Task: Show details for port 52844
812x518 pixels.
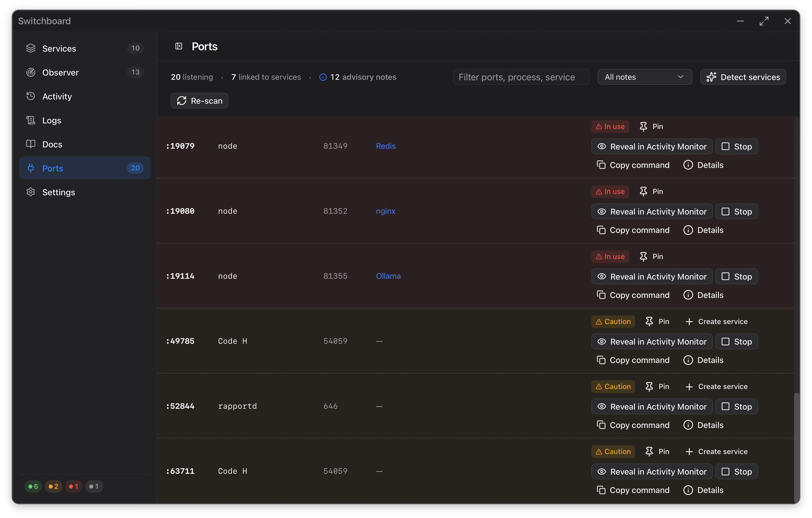Action: click(704, 425)
